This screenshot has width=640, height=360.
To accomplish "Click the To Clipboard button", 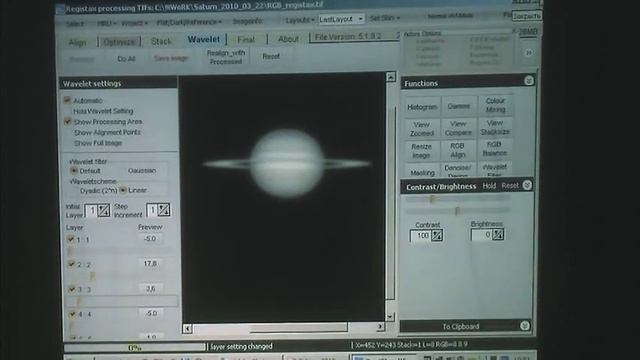I will tap(461, 327).
